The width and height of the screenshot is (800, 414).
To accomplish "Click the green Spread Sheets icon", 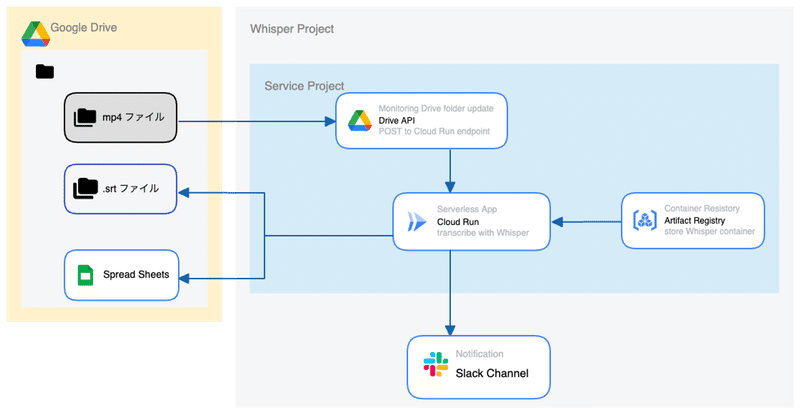I will (x=85, y=275).
